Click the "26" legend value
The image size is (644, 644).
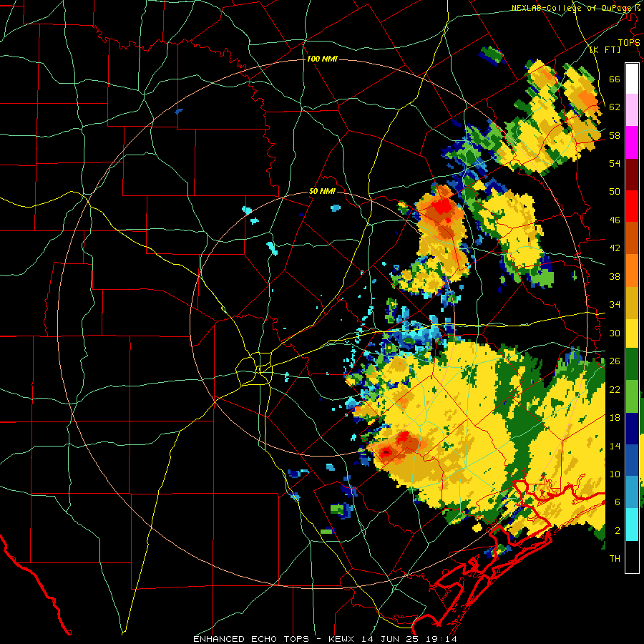(x=615, y=361)
